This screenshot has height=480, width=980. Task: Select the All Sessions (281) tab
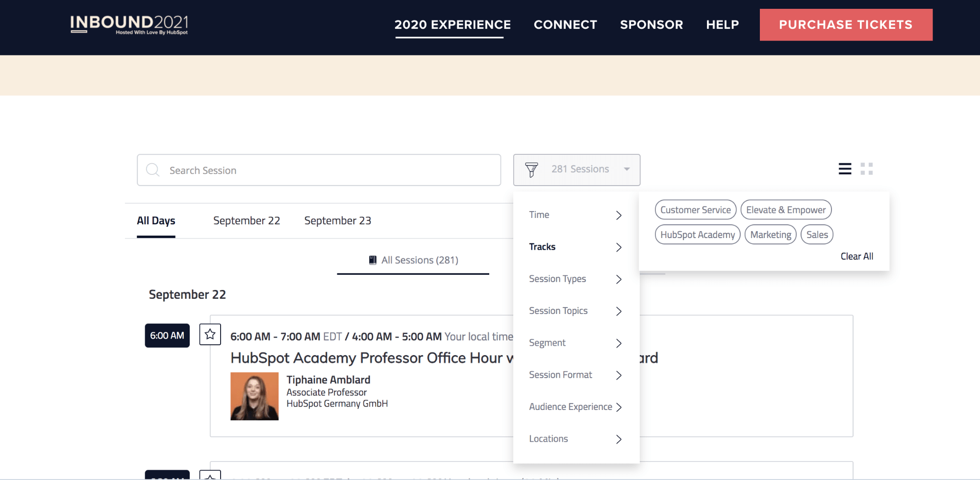pyautogui.click(x=413, y=260)
